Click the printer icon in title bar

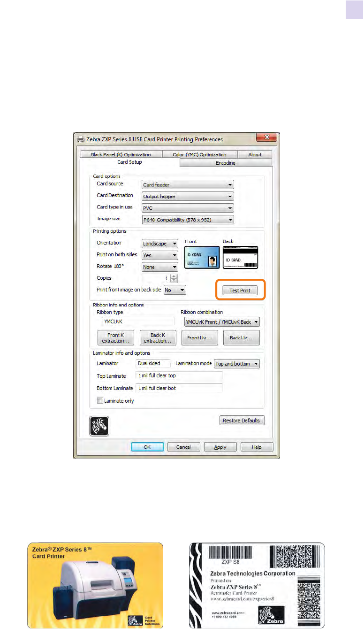pos(80,139)
